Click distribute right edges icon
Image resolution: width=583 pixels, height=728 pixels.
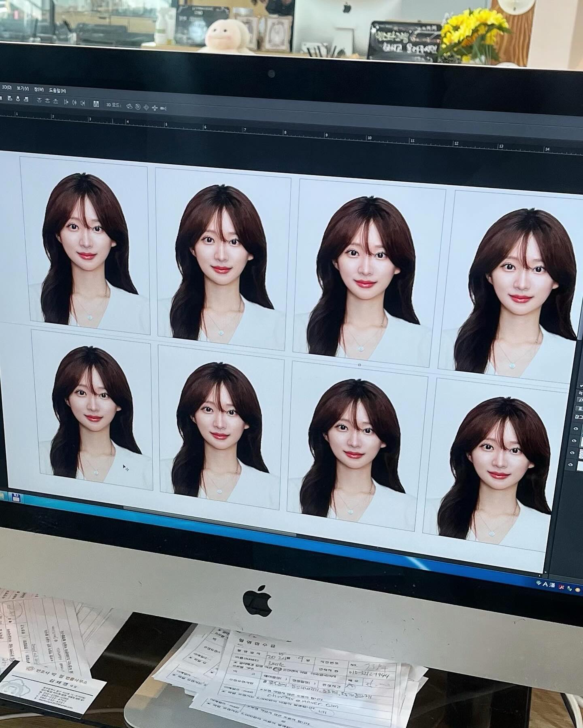pos(83,103)
